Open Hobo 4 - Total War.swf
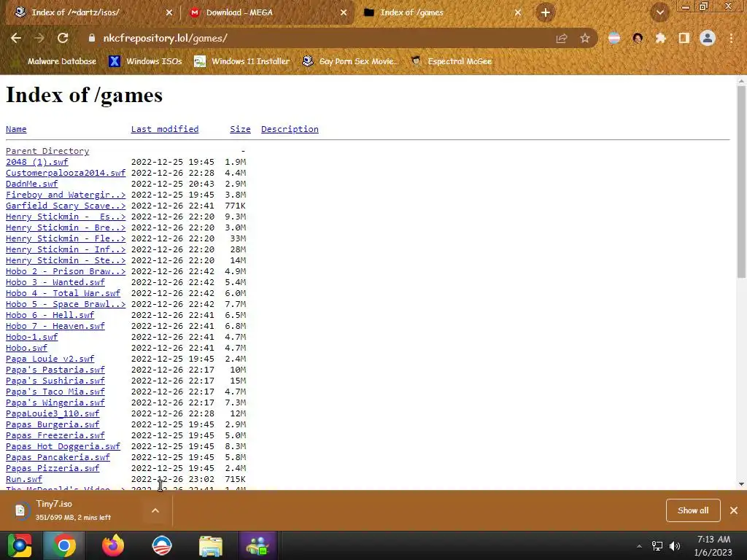 63,293
